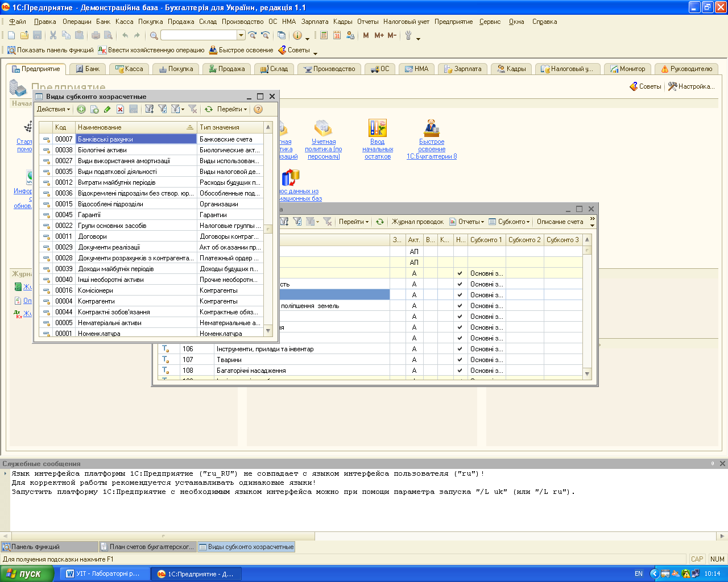728x582 pixels.
Task: Click Ввести хозяйственную операцию button
Action: click(x=151, y=50)
